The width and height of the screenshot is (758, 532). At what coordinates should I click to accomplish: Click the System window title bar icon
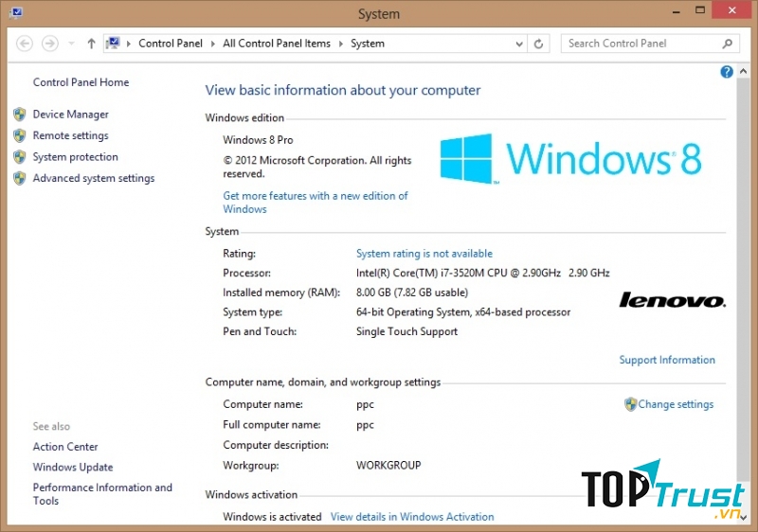[16, 12]
